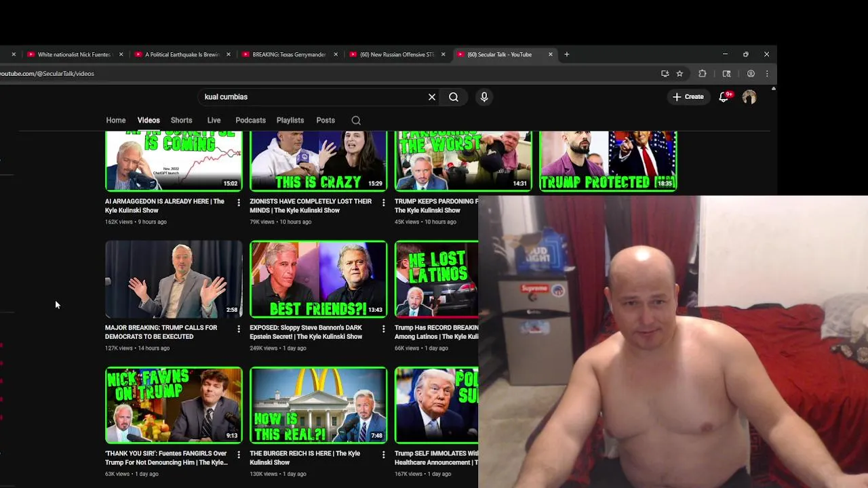This screenshot has height=488, width=868.
Task: Open title EXPOSED: Sloppy Steve Bannon's DARK
Action: tap(306, 332)
